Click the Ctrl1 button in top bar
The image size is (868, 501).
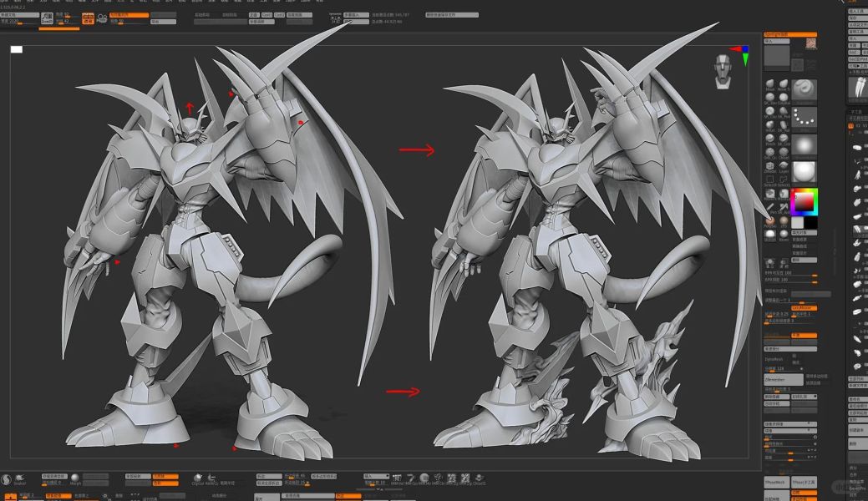click(x=266, y=15)
